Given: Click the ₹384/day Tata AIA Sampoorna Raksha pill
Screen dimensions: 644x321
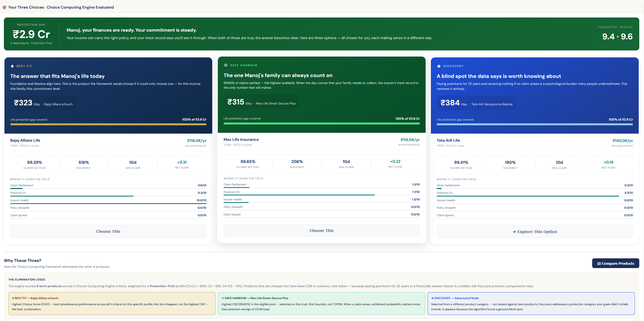Looking at the screenshot, I should click(x=476, y=103).
